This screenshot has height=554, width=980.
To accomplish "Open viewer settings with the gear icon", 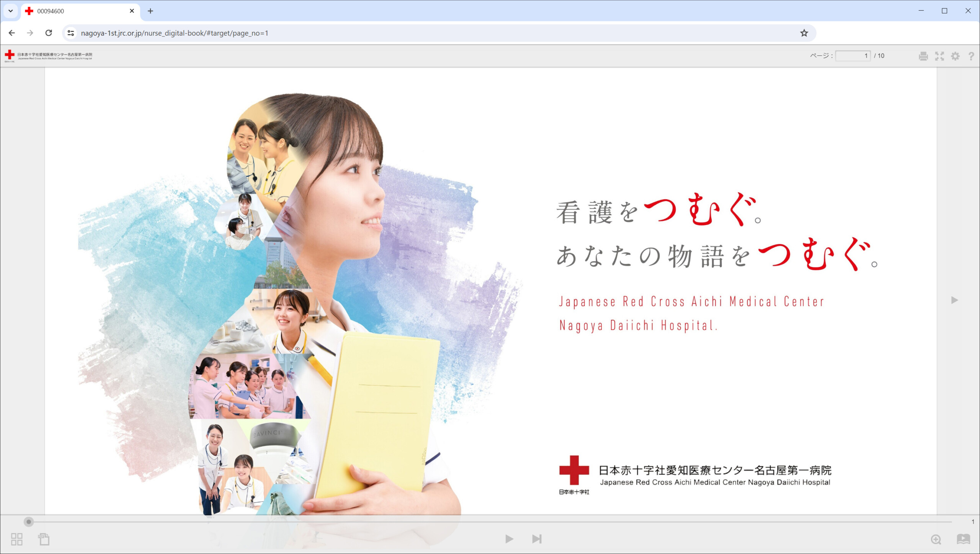I will (x=955, y=56).
